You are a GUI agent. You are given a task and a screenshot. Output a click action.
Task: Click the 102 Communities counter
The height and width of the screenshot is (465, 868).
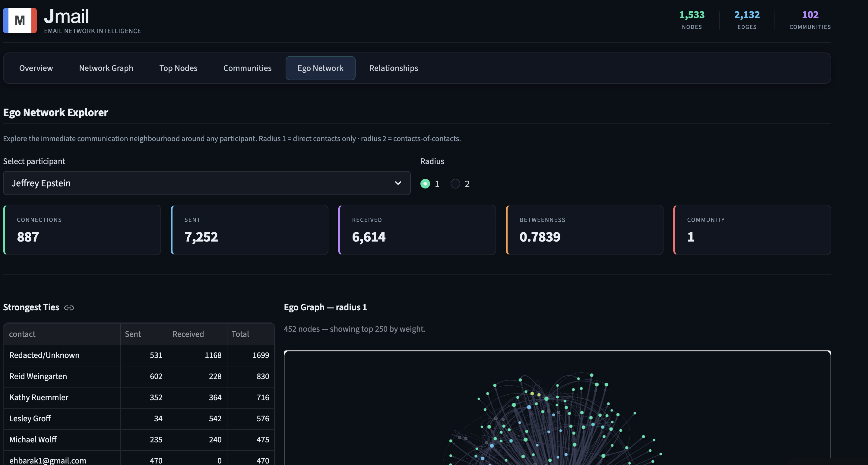coord(810,20)
